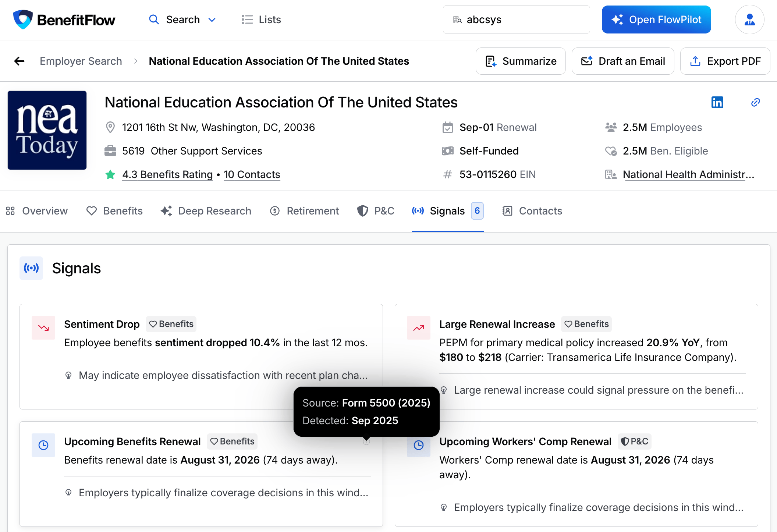Click the Benefits tag on Large Renewal Increase
The width and height of the screenshot is (777, 532).
point(586,324)
